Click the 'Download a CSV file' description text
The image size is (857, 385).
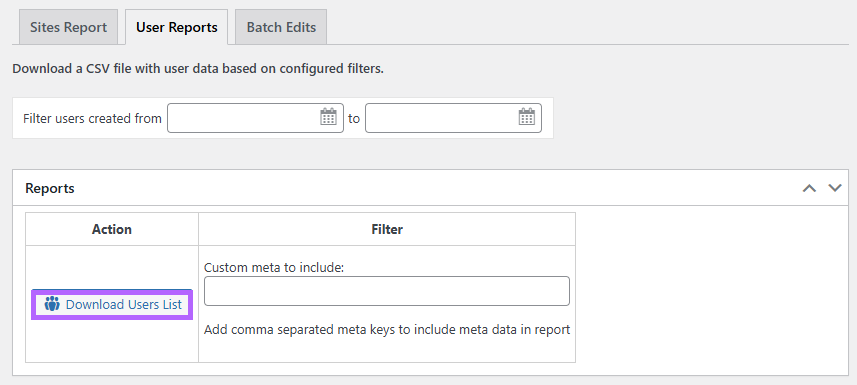(198, 69)
